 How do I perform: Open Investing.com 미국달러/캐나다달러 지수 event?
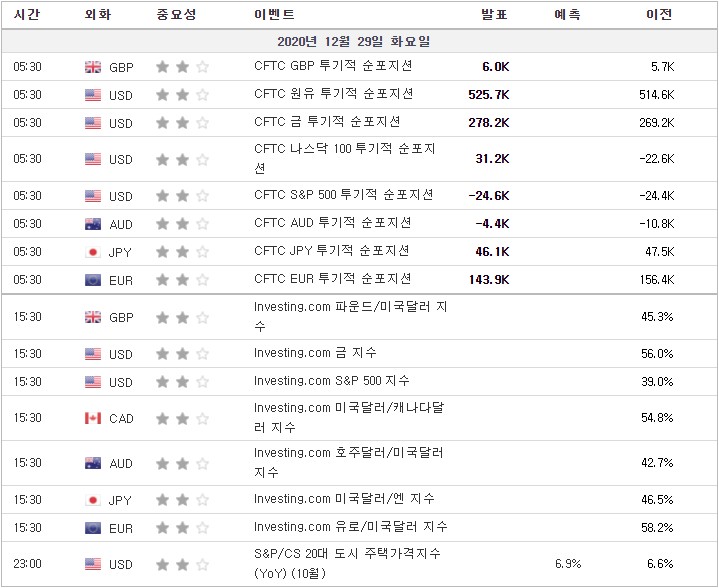349,417
